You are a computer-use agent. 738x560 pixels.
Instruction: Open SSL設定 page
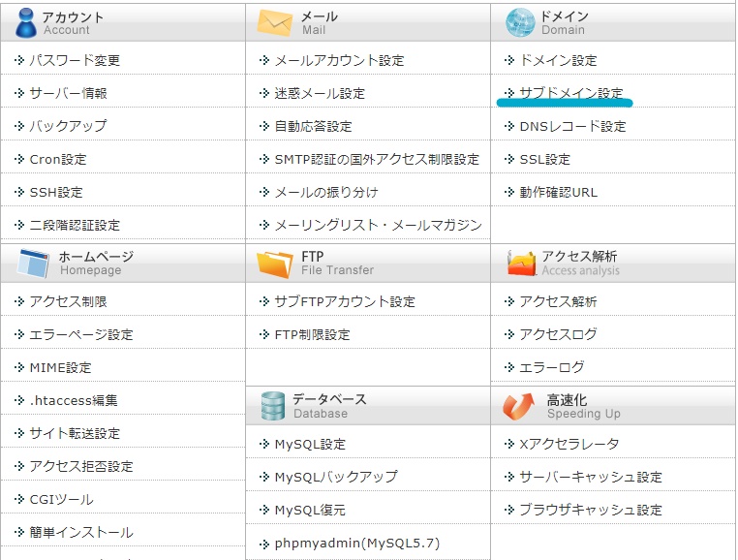pos(544,159)
